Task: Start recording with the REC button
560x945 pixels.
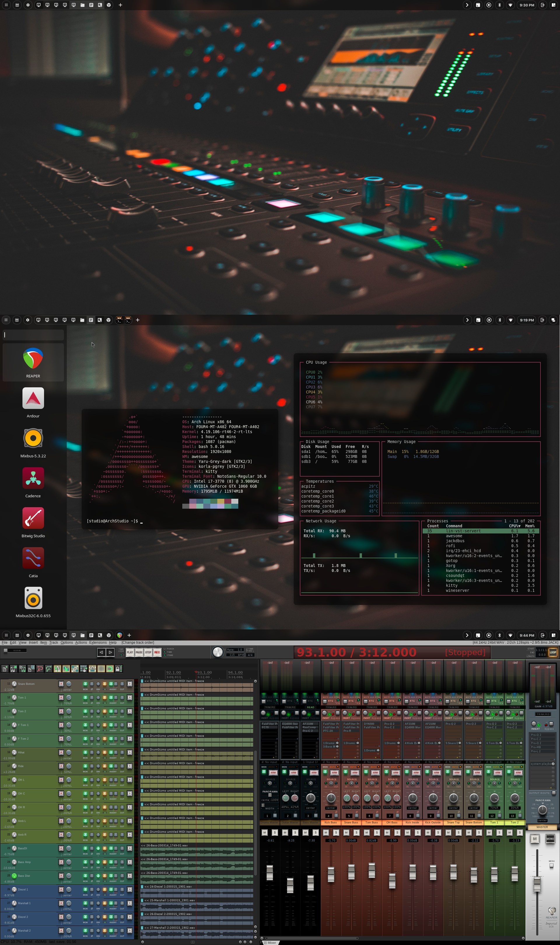Action: pyautogui.click(x=157, y=652)
